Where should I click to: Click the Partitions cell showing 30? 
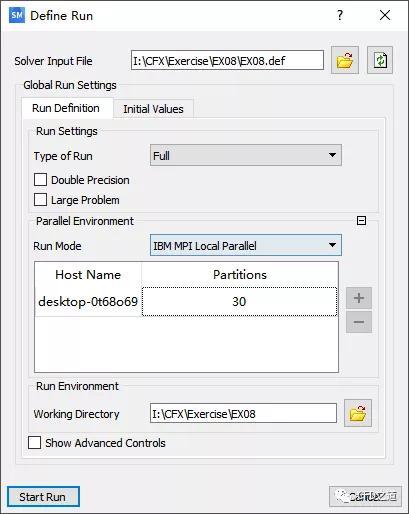(239, 302)
